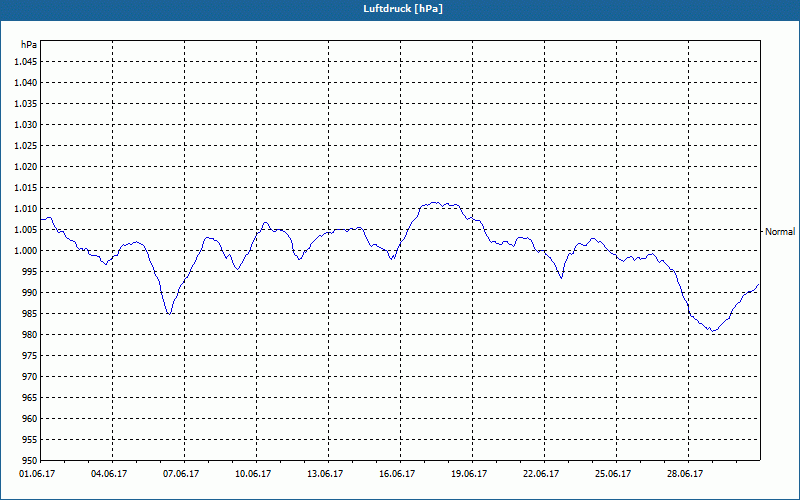This screenshot has height=500, width=800.
Task: Select the 07.06.17 date label
Action: click(x=181, y=474)
